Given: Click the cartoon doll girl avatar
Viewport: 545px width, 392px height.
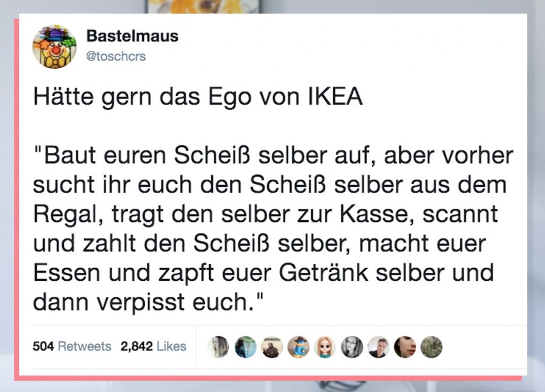Looking at the screenshot, I should 325,347.
